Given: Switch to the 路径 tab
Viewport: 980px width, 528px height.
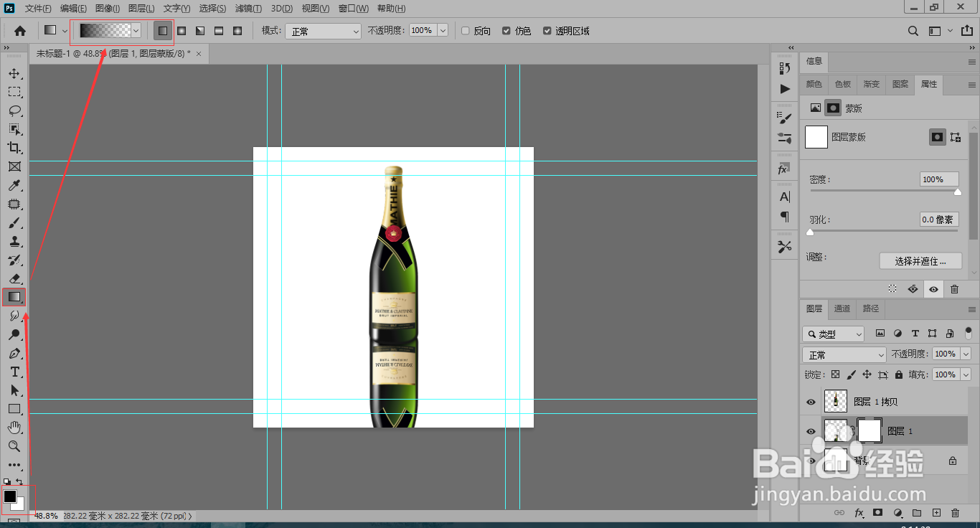Looking at the screenshot, I should [x=871, y=308].
